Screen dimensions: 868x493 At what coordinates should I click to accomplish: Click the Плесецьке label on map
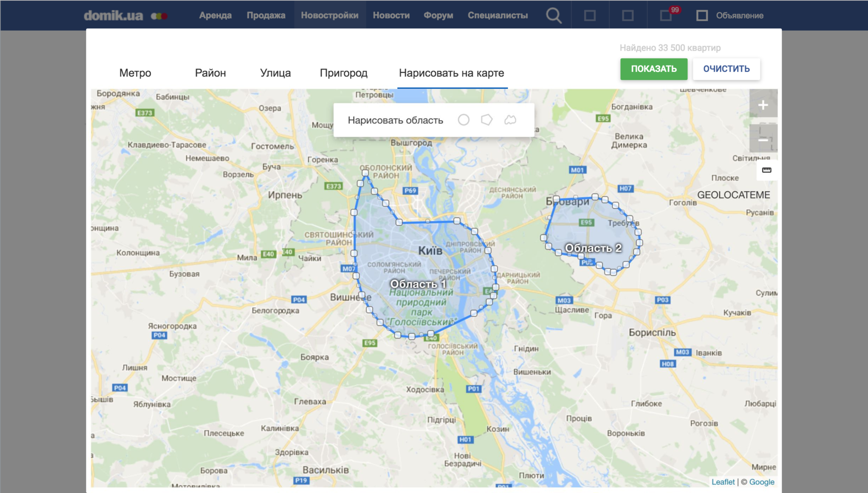tap(224, 433)
